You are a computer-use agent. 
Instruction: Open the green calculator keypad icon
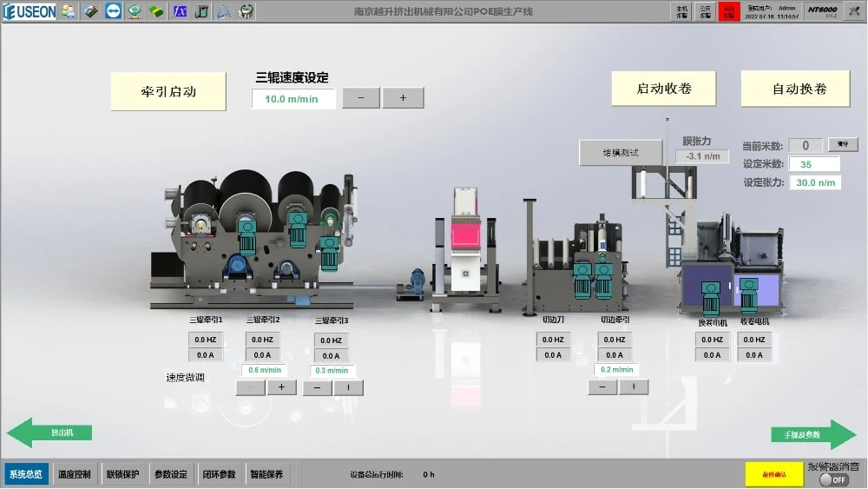135,11
